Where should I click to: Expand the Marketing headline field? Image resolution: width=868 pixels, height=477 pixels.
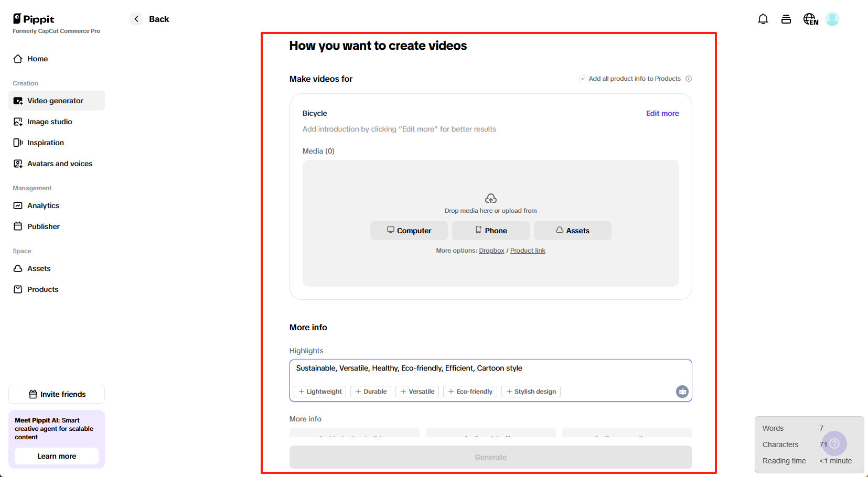point(354,436)
